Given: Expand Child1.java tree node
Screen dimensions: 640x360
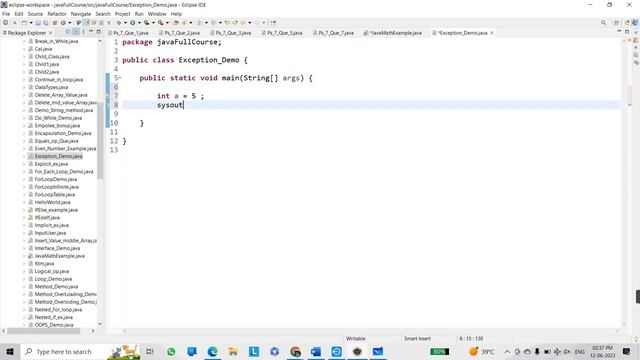Looking at the screenshot, I should (x=24, y=64).
